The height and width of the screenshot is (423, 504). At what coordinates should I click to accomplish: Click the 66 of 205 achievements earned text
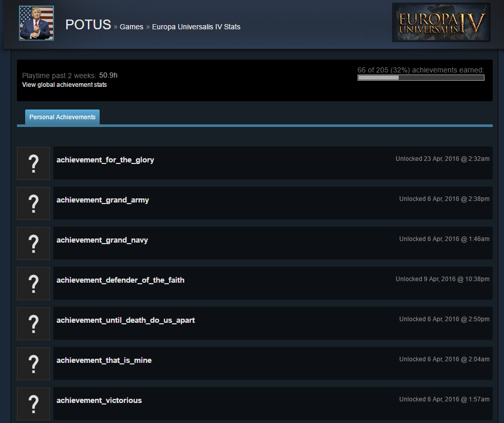pyautogui.click(x=421, y=70)
